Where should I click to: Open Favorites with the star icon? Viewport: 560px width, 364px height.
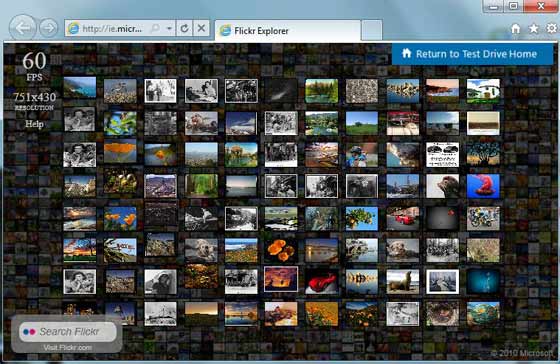point(534,29)
